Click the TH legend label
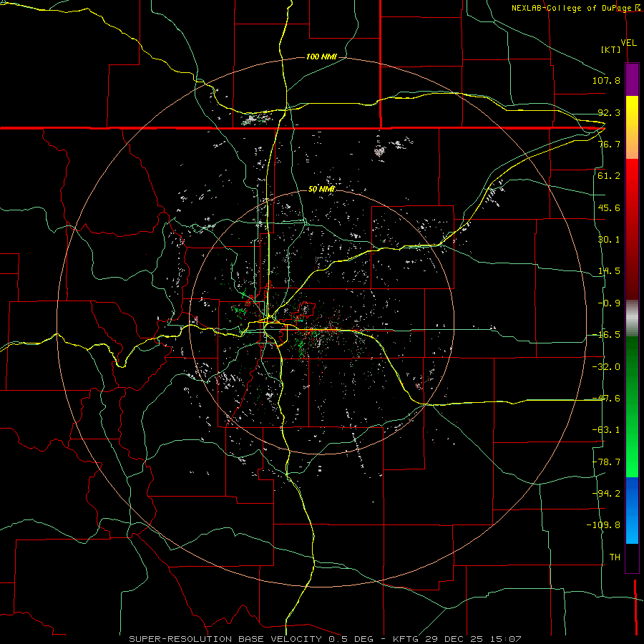Screen dimensions: 644x644 (615, 557)
